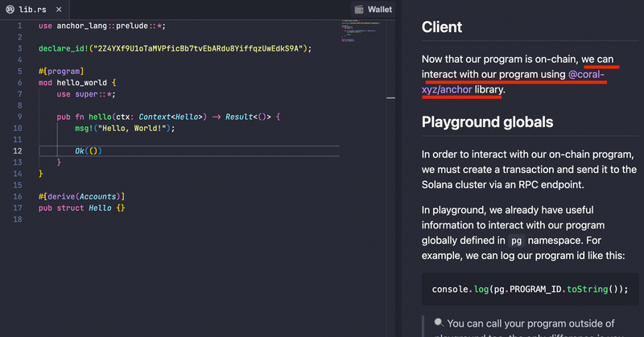The image size is (644, 337).
Task: Click the 'pub fn hello' function signature
Action: [168, 117]
